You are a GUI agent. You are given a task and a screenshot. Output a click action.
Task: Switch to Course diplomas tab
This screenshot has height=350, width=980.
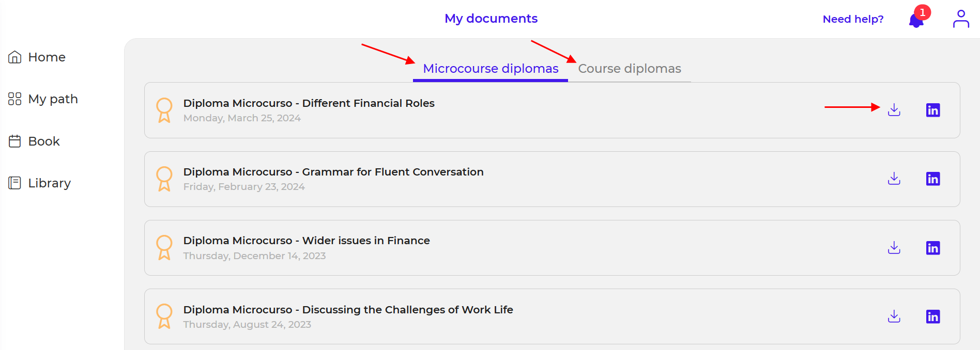click(x=629, y=69)
